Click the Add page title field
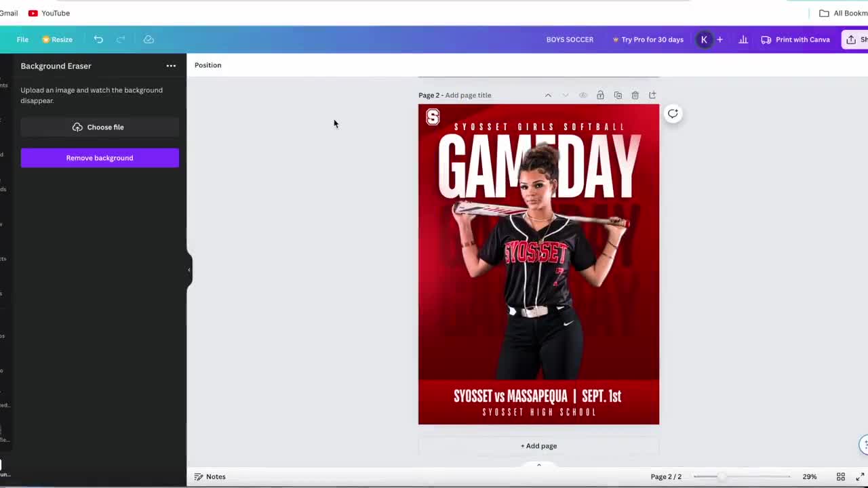 tap(468, 96)
